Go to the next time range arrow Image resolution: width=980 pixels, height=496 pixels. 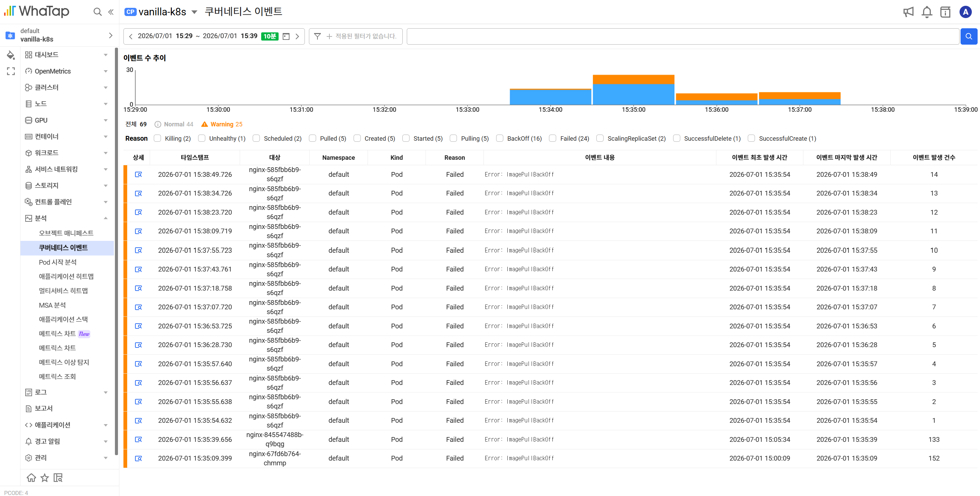tap(297, 36)
